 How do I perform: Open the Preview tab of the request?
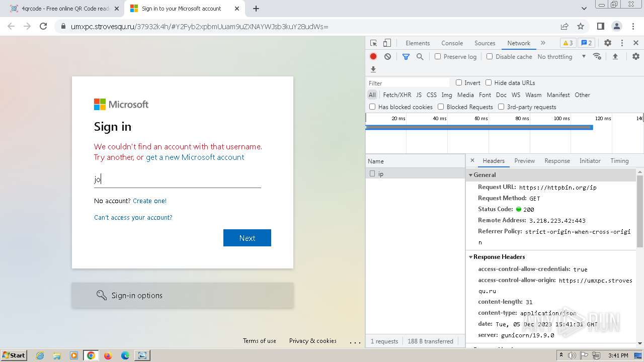524,161
